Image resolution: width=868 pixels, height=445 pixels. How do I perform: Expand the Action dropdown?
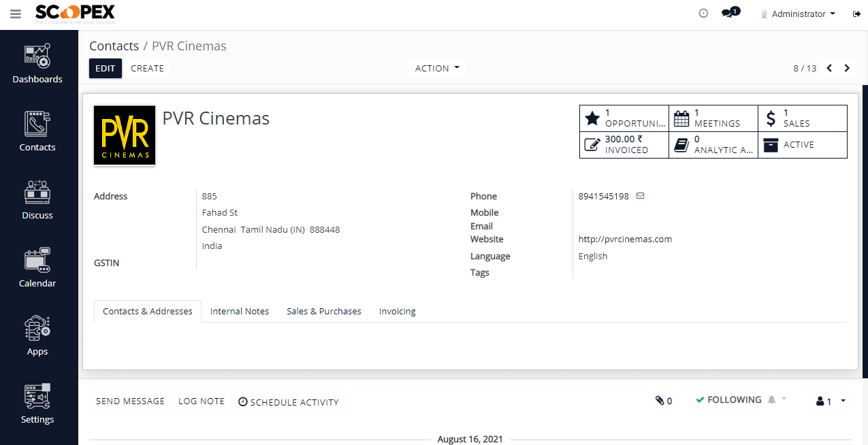pyautogui.click(x=437, y=68)
